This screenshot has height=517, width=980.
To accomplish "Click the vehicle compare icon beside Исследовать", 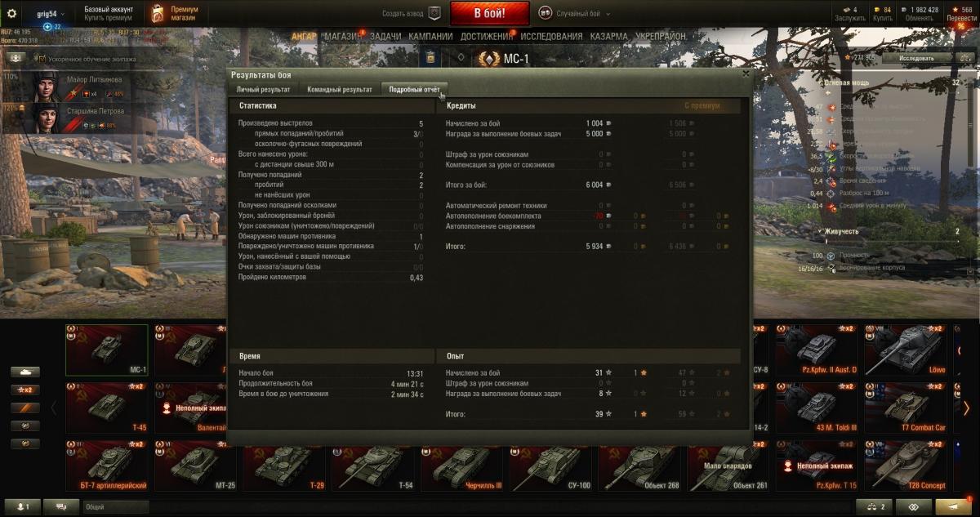I will coord(965,58).
